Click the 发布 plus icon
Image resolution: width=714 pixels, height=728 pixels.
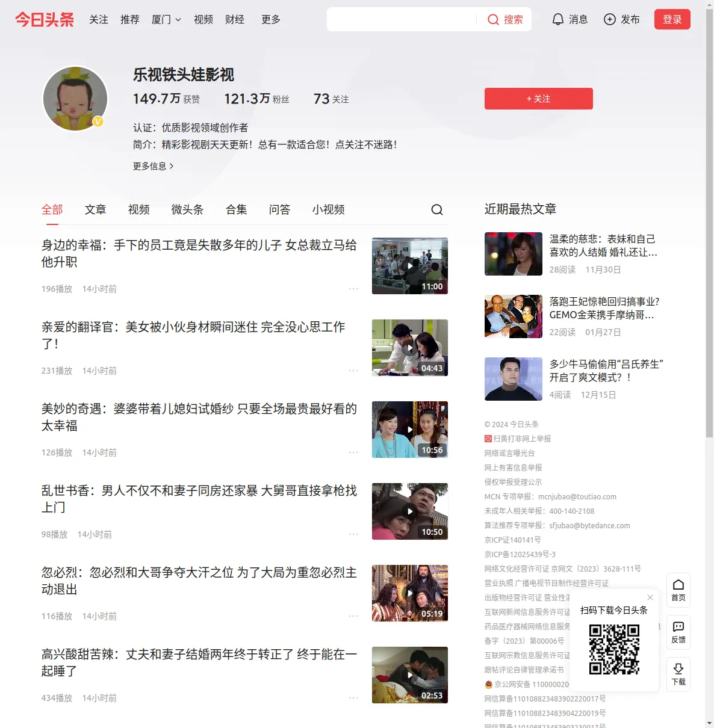pyautogui.click(x=610, y=19)
